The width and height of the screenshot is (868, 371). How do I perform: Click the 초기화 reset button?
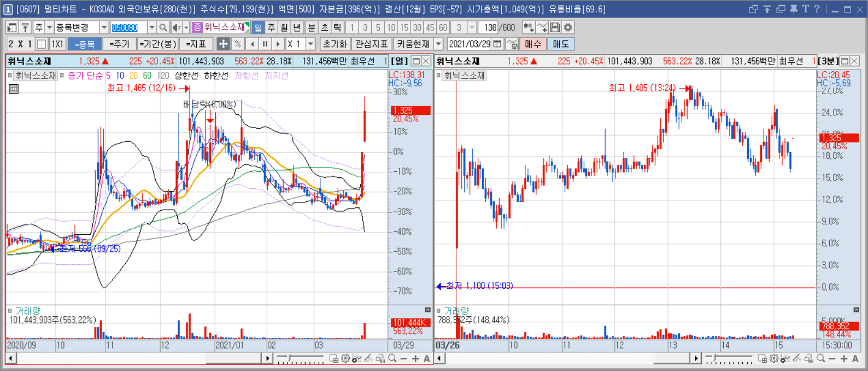coord(335,44)
